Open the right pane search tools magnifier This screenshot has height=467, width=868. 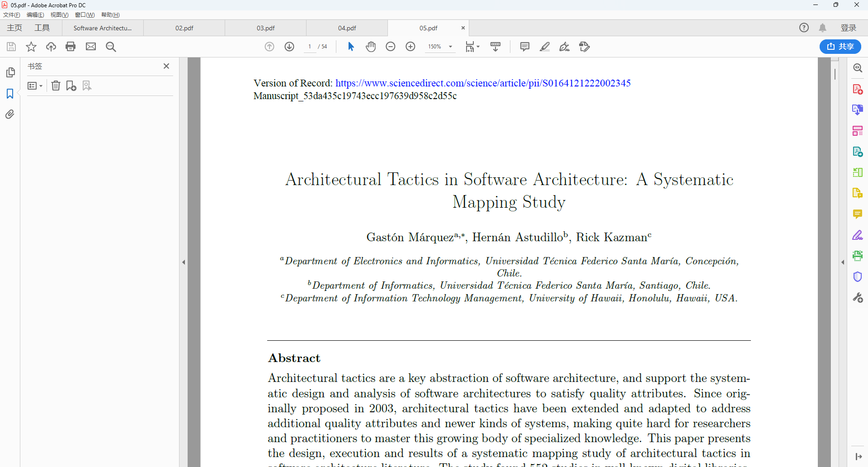click(858, 68)
